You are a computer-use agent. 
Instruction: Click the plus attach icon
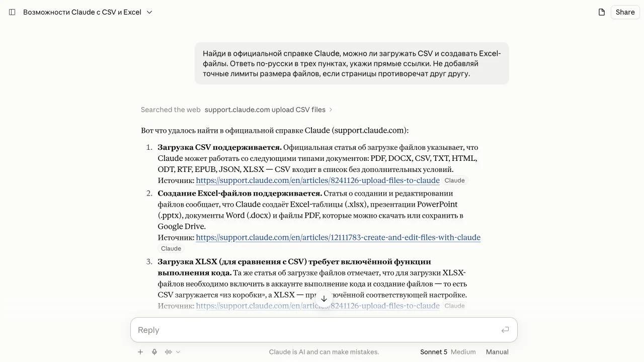(140, 352)
